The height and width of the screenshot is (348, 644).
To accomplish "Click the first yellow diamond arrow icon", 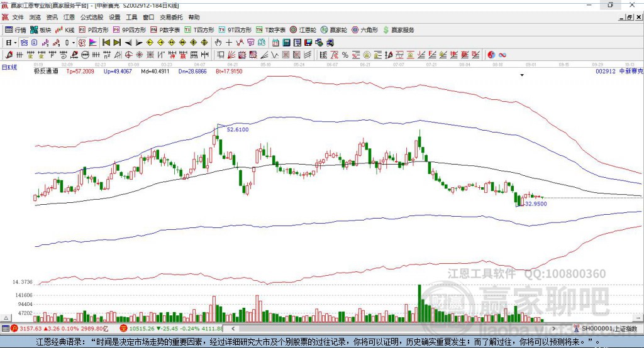I will click(x=150, y=43).
